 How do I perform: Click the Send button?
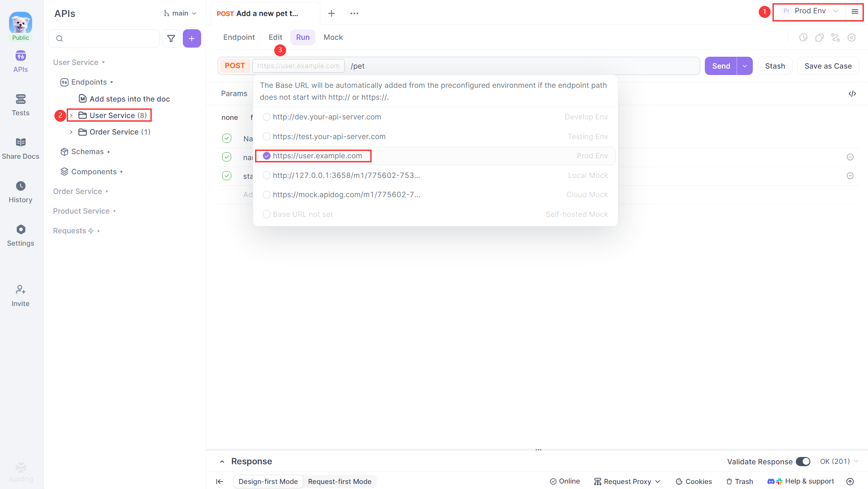click(x=721, y=66)
